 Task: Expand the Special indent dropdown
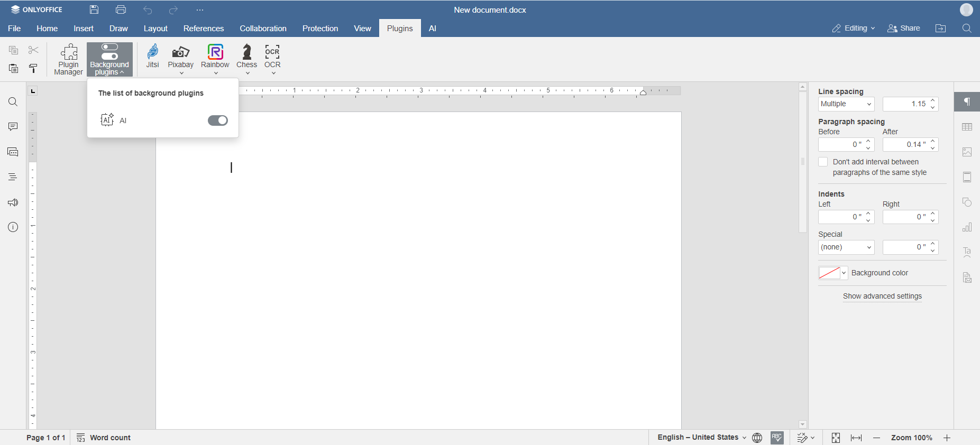[x=846, y=247]
